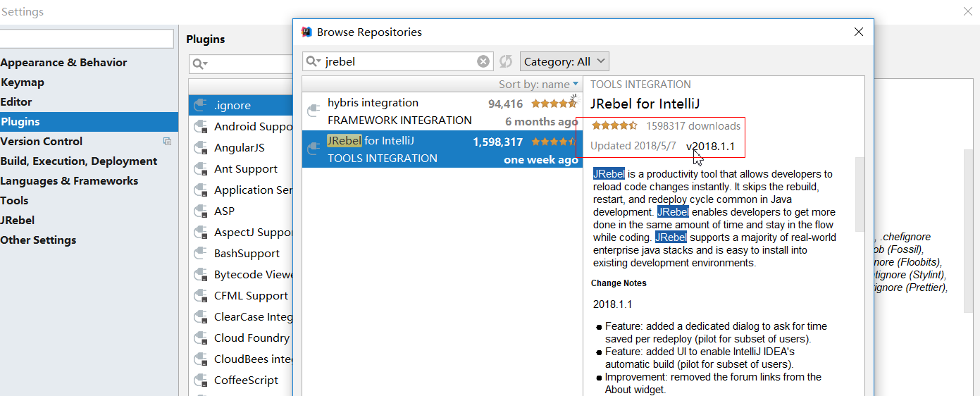Click the Bytecode Viewer plugin icon
Viewport: 980px width, 396px height.
(x=201, y=275)
